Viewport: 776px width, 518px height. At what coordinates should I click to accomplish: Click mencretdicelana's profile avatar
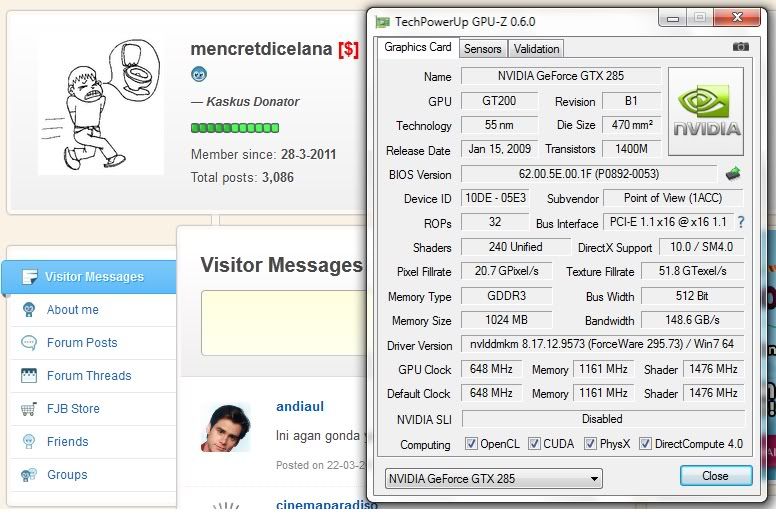tap(101, 106)
